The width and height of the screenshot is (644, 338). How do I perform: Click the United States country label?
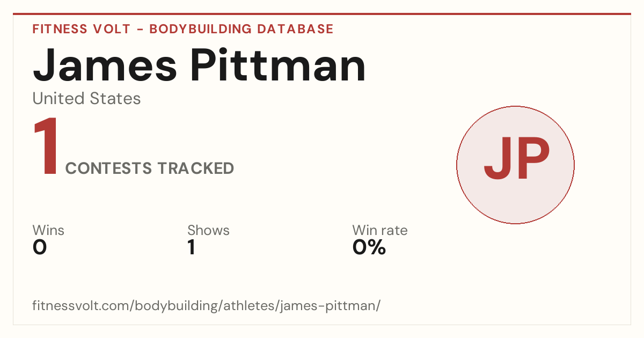[x=86, y=99]
